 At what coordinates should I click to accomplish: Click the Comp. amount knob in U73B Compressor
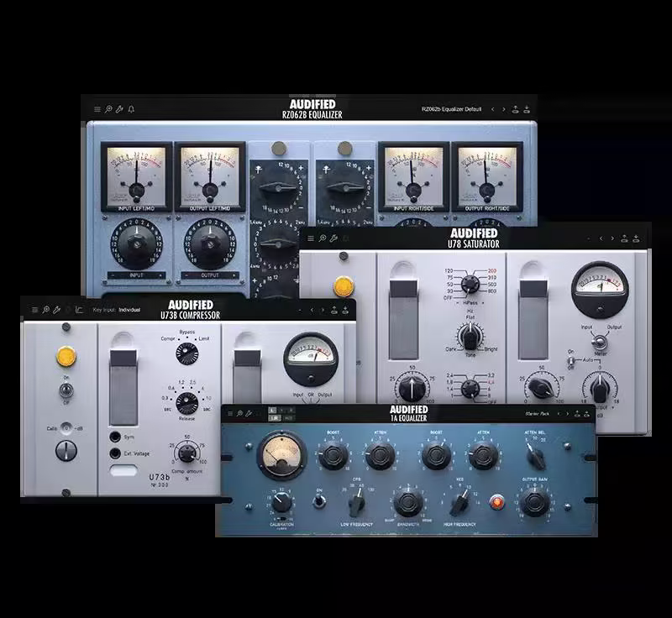click(x=186, y=453)
